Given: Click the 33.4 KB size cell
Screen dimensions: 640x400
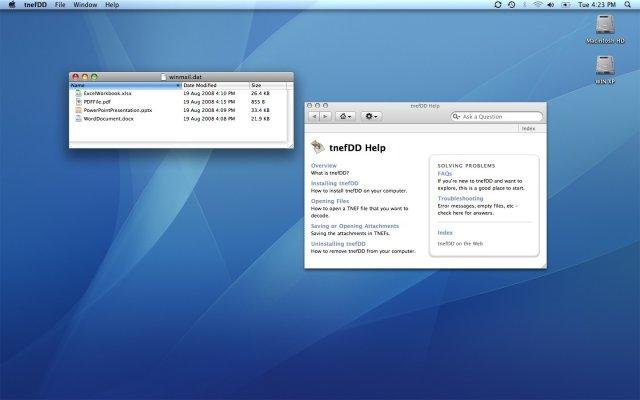Looking at the screenshot, I should (x=260, y=110).
